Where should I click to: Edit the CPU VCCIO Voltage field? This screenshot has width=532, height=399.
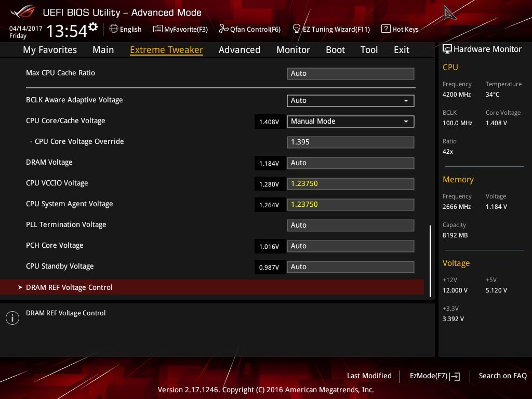351,184
